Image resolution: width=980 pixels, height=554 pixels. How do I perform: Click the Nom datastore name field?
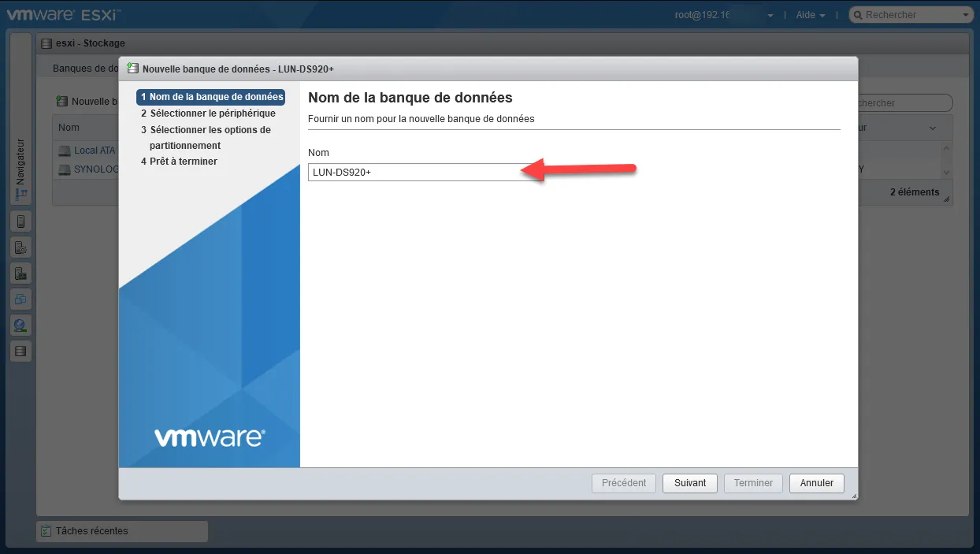point(418,173)
